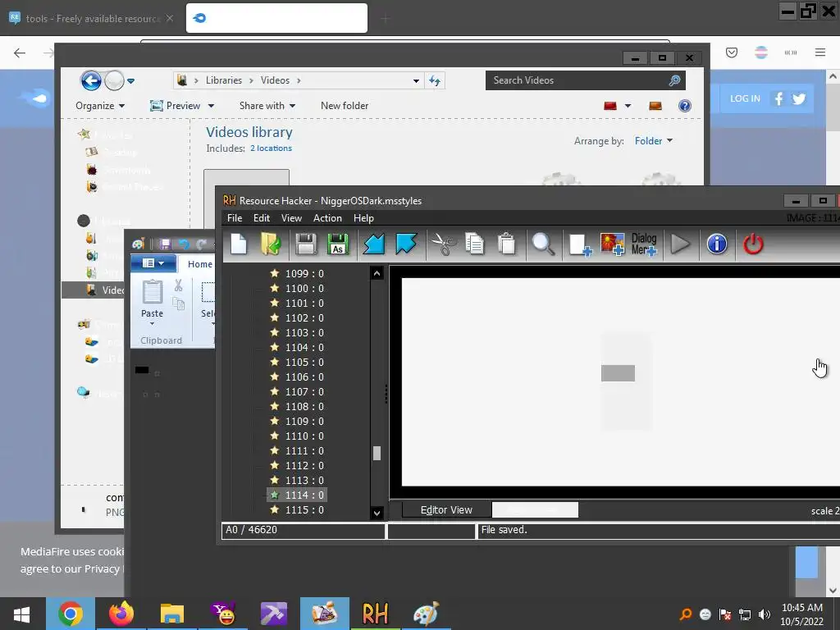
Task: Click the Preview button in Explorer
Action: 175,106
